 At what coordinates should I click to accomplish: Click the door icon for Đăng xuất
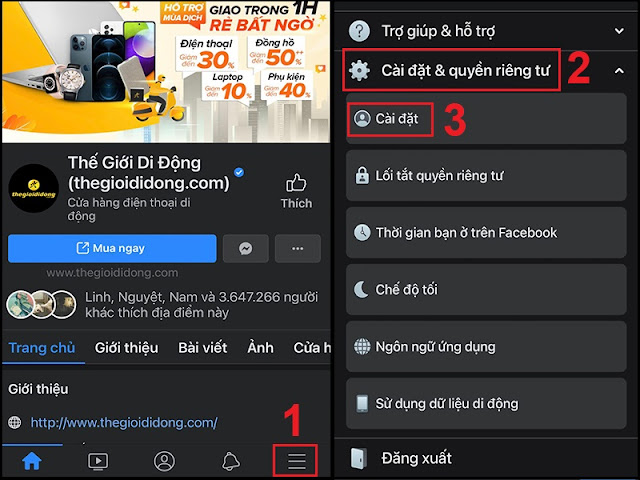tap(359, 458)
